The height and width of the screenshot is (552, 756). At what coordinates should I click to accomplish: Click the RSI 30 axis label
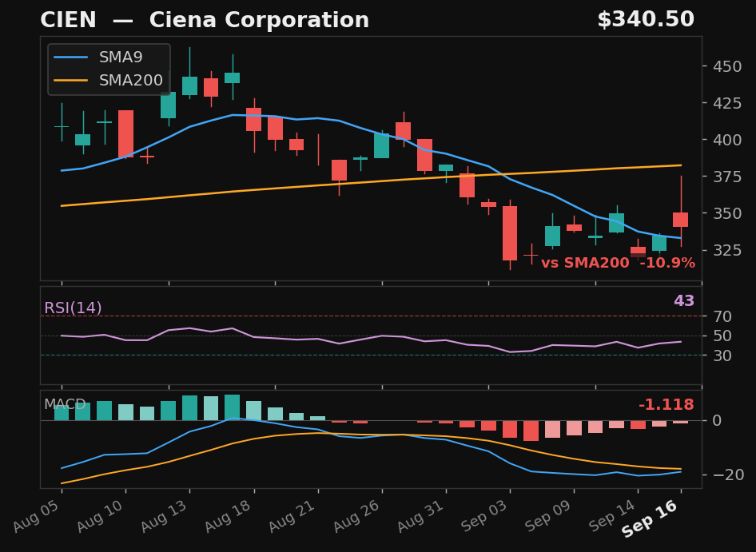722,355
